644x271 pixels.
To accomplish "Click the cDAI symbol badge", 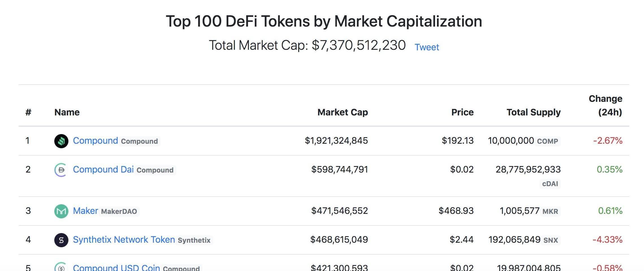I will (x=550, y=184).
